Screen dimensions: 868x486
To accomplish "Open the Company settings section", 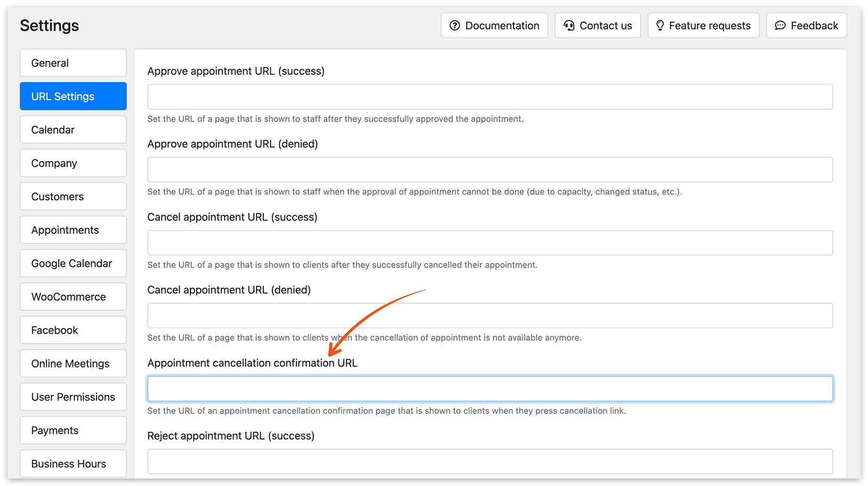I will pyautogui.click(x=73, y=163).
